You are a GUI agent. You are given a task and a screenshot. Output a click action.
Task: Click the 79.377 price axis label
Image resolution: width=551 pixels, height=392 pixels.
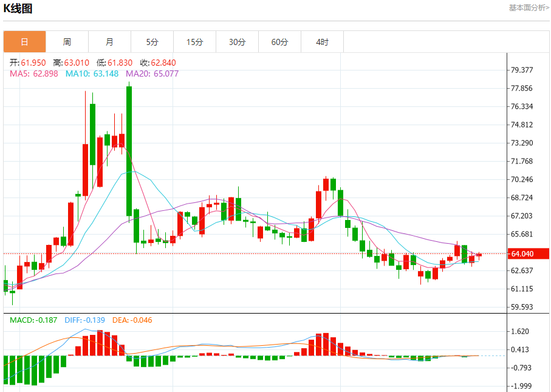[522, 70]
